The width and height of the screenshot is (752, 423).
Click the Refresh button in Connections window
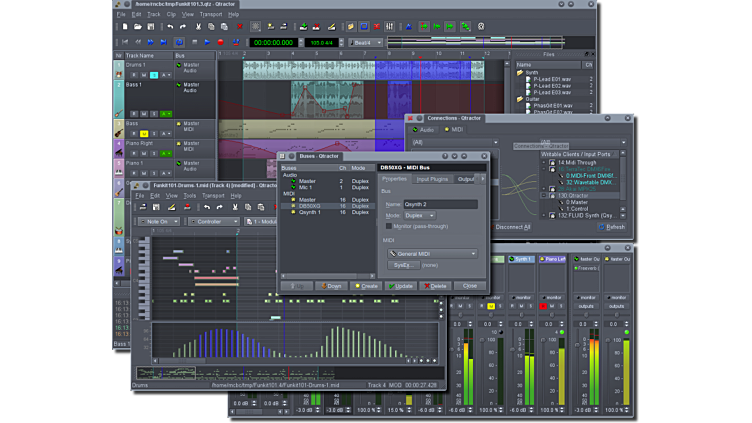(x=612, y=227)
